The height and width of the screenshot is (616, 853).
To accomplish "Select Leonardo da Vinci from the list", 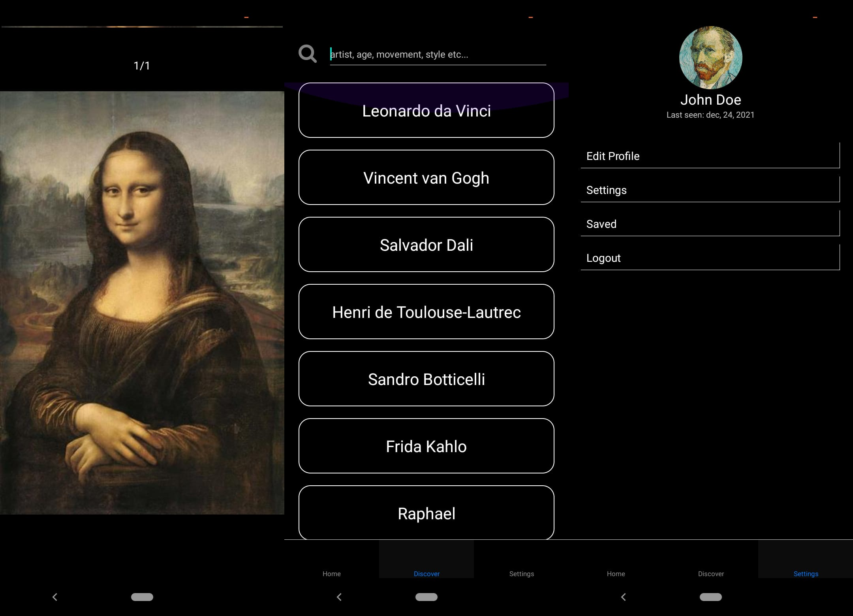I will point(426,111).
